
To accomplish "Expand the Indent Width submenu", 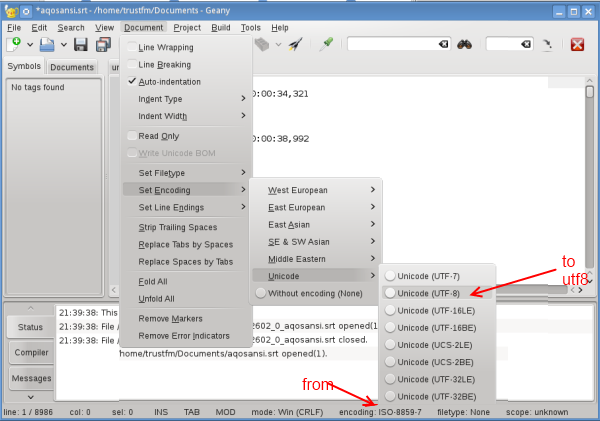I will point(186,116).
